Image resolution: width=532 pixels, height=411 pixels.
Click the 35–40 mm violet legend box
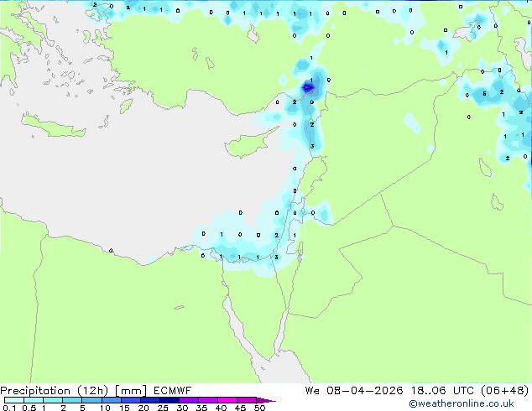point(208,400)
